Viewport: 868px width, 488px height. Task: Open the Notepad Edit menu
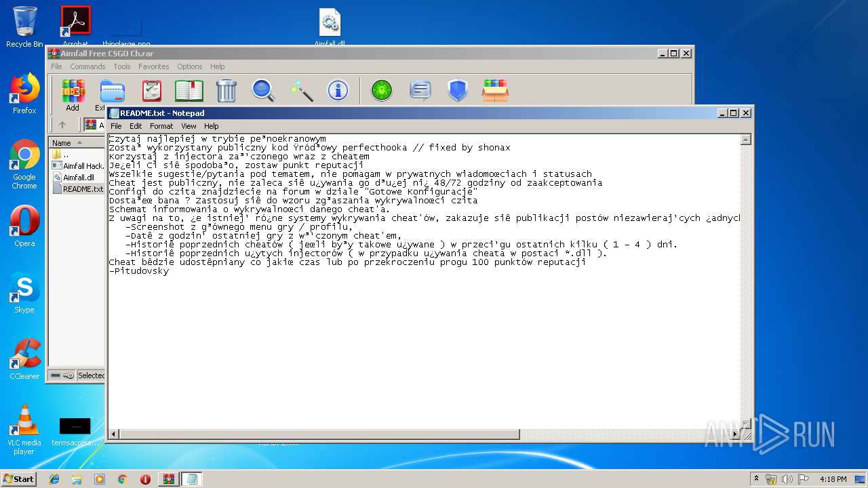[136, 126]
